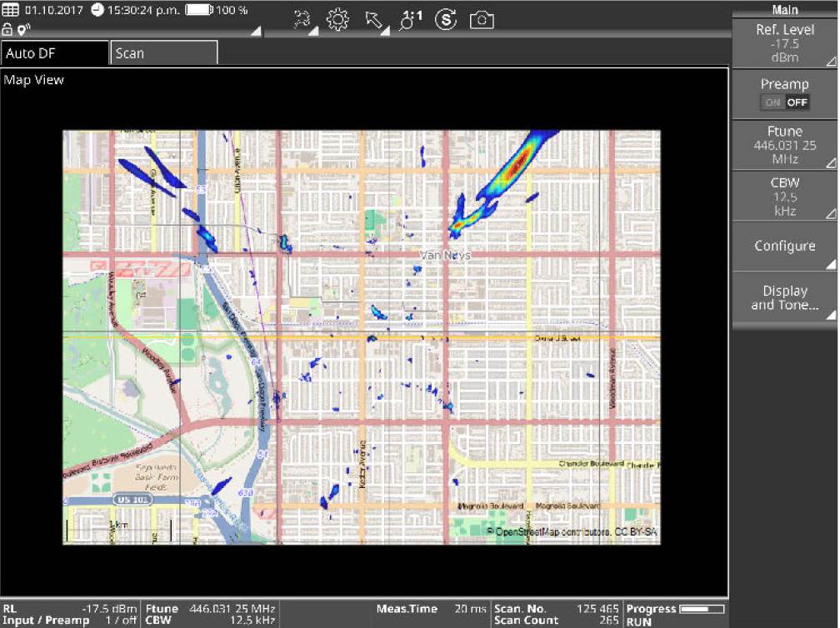Click the calendar date icon

11,11
